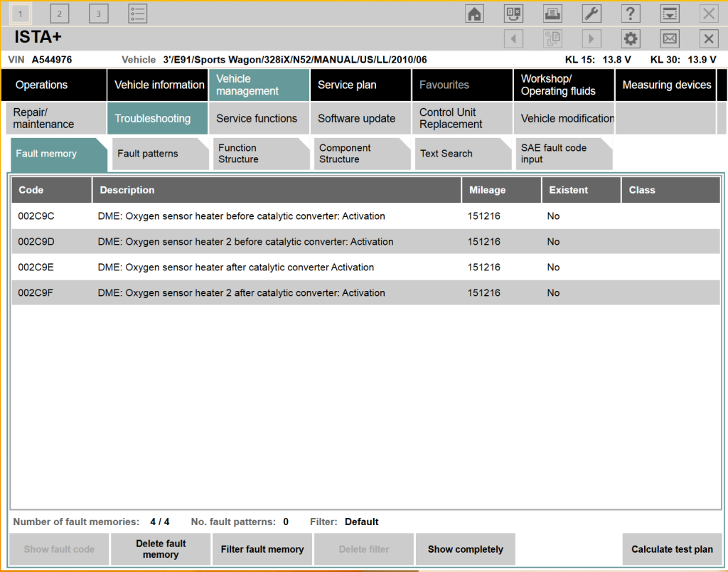
Task: Open the printer icon in toolbar
Action: [x=552, y=14]
